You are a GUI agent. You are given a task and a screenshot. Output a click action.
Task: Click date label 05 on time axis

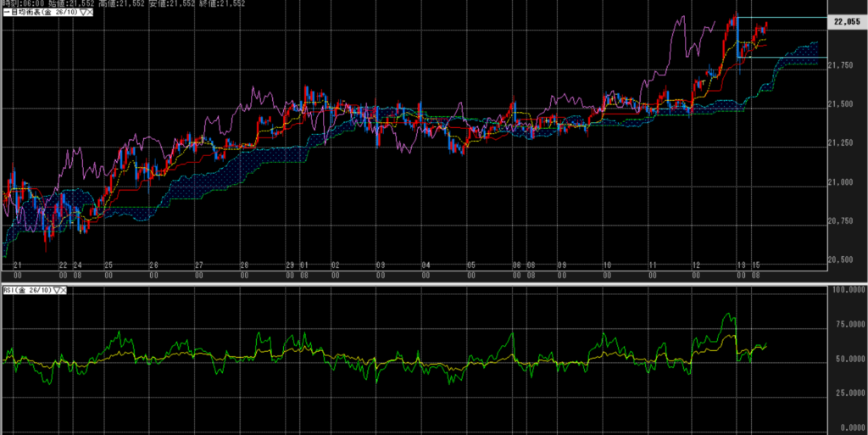[471, 265]
